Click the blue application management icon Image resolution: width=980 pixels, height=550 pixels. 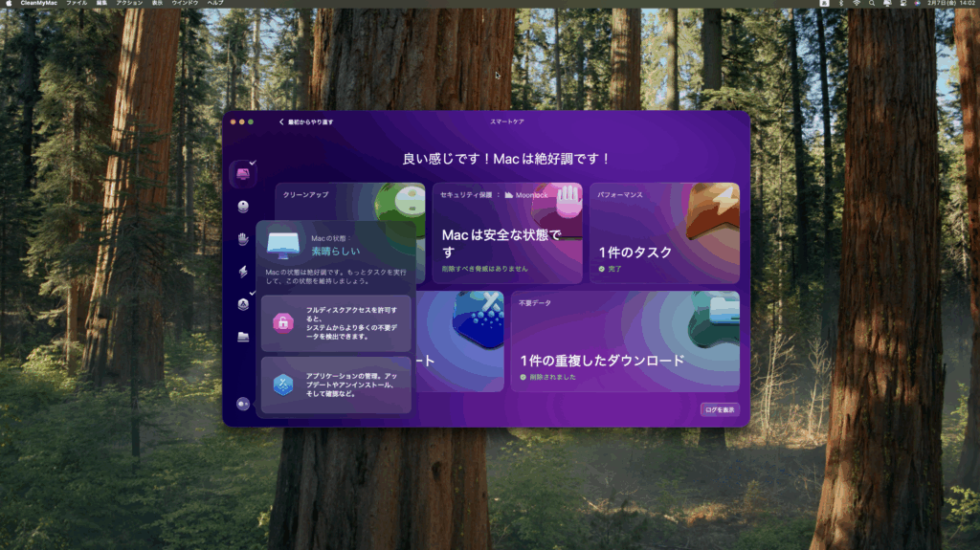click(x=283, y=385)
